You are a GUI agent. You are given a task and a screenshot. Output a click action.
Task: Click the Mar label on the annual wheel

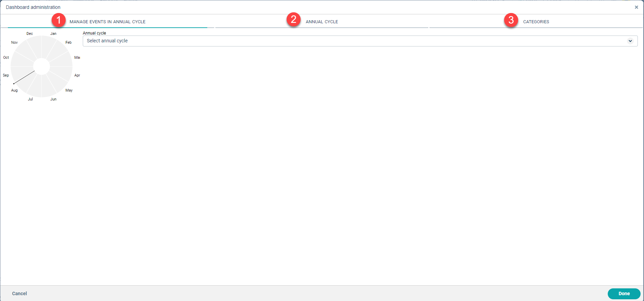[x=77, y=57]
